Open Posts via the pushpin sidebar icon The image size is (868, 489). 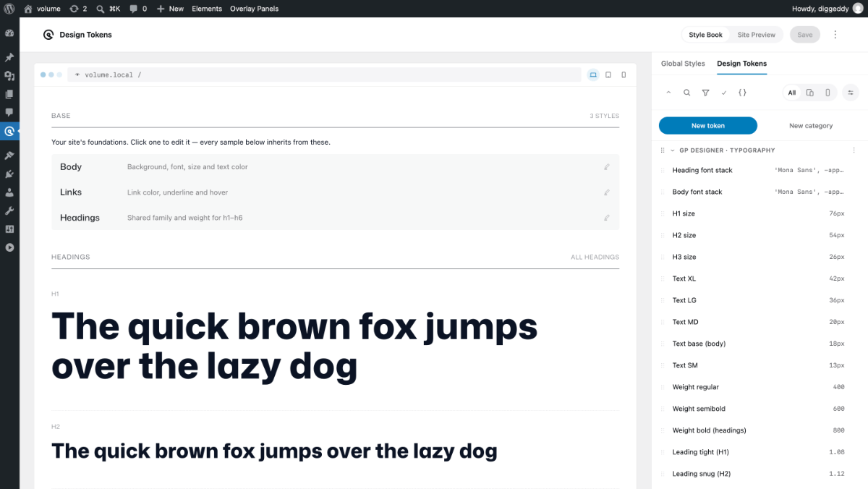(9, 57)
